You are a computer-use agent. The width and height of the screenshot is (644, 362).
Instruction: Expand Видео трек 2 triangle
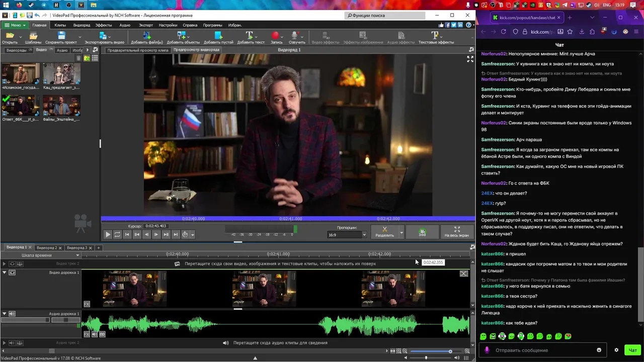point(4,263)
